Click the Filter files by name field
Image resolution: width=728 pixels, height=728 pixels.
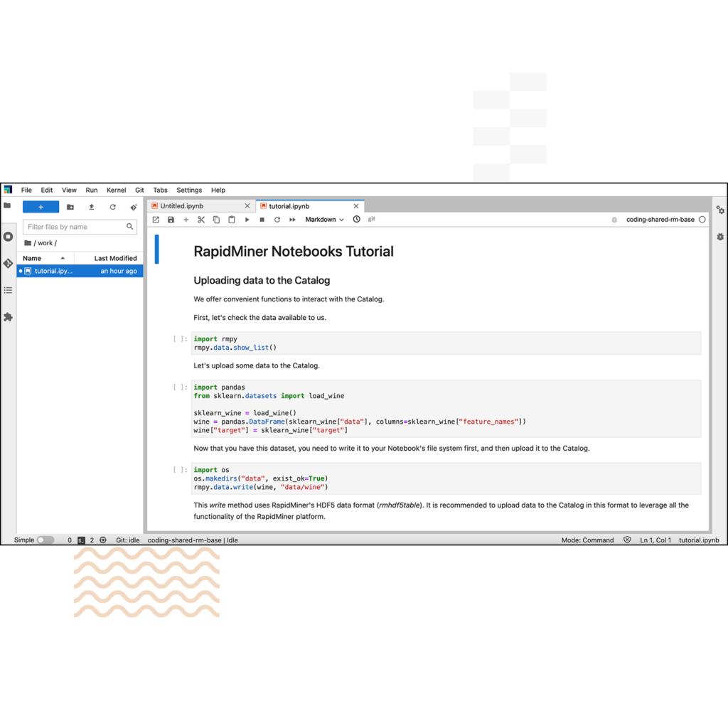point(75,227)
